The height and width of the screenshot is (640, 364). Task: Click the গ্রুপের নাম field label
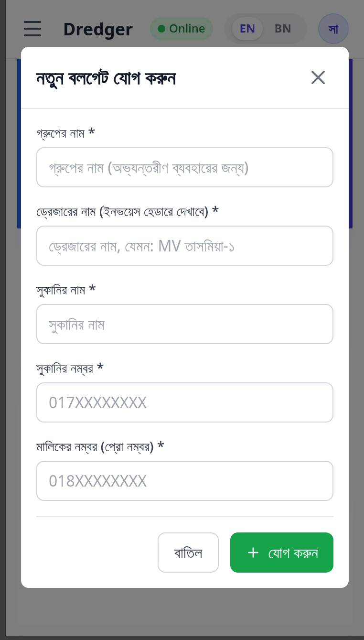click(x=61, y=133)
